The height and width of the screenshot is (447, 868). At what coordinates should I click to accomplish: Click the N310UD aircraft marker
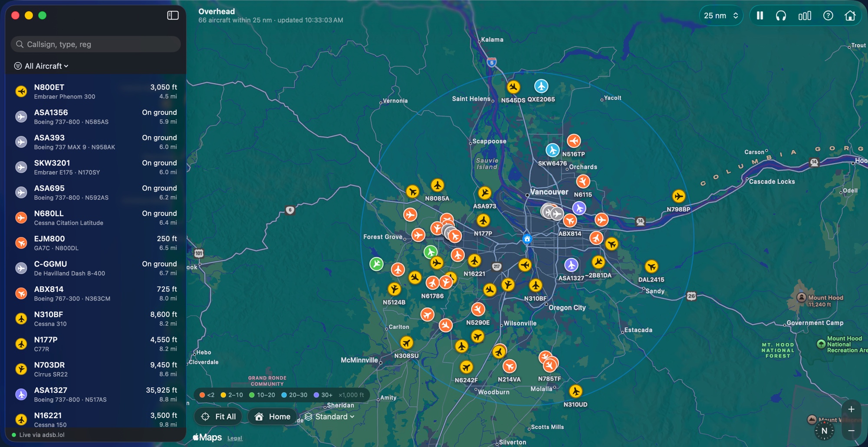click(575, 391)
